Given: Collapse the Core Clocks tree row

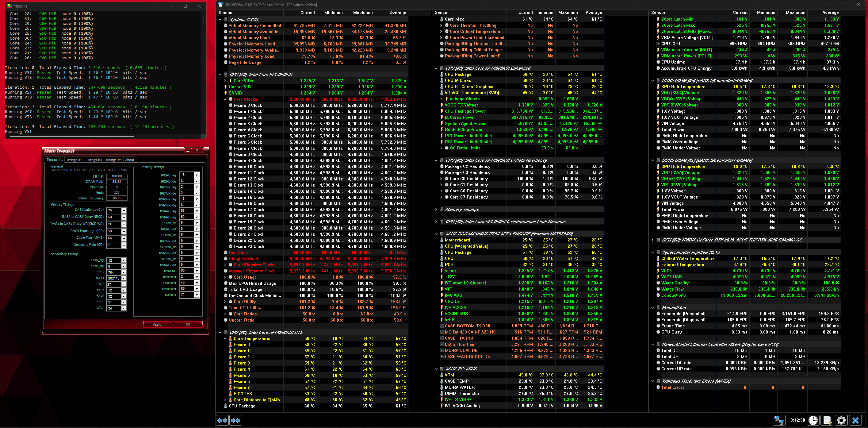Looking at the screenshot, I should tap(225, 99).
